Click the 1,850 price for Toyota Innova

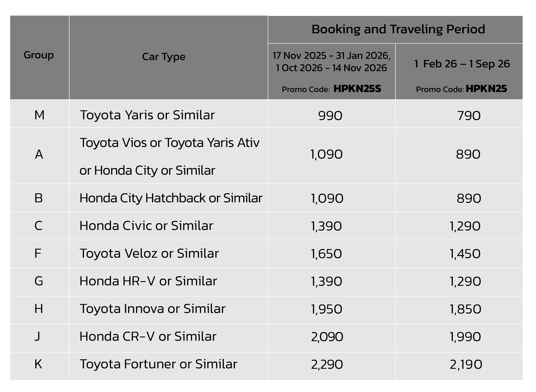465,309
